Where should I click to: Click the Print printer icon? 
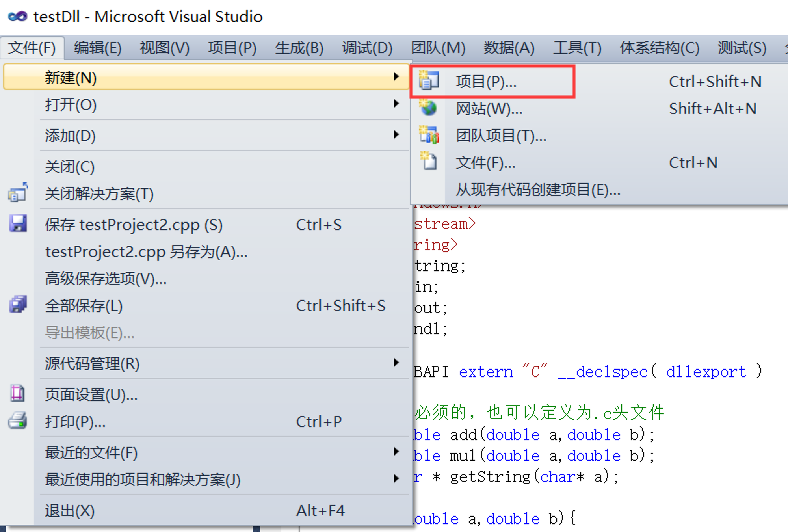pos(18,420)
